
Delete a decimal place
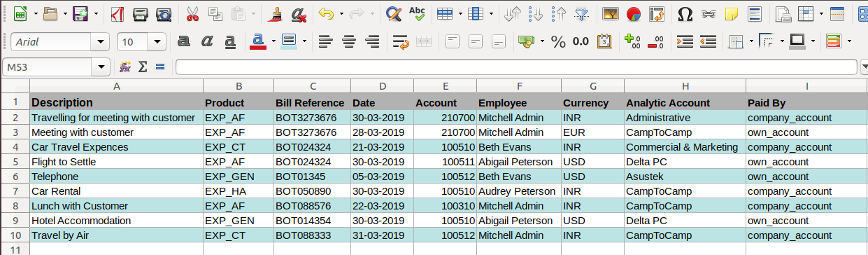[656, 41]
